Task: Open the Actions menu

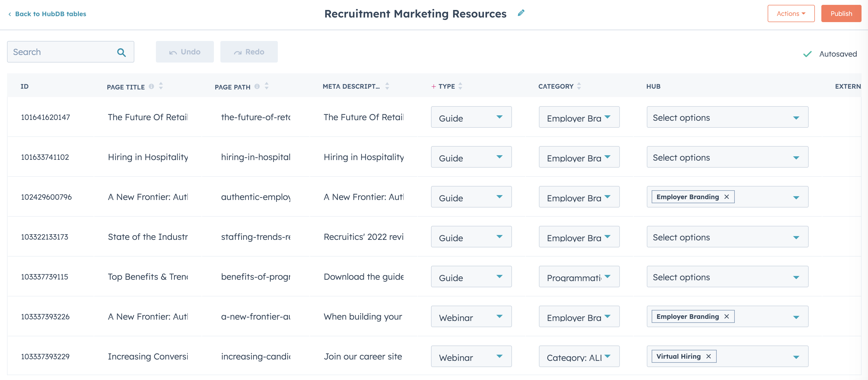Action: pyautogui.click(x=791, y=13)
